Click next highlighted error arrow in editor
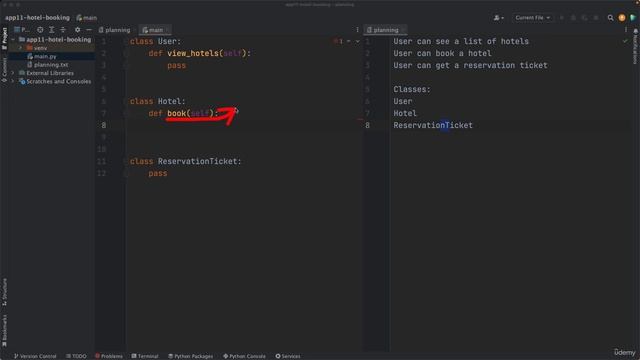 (358, 41)
